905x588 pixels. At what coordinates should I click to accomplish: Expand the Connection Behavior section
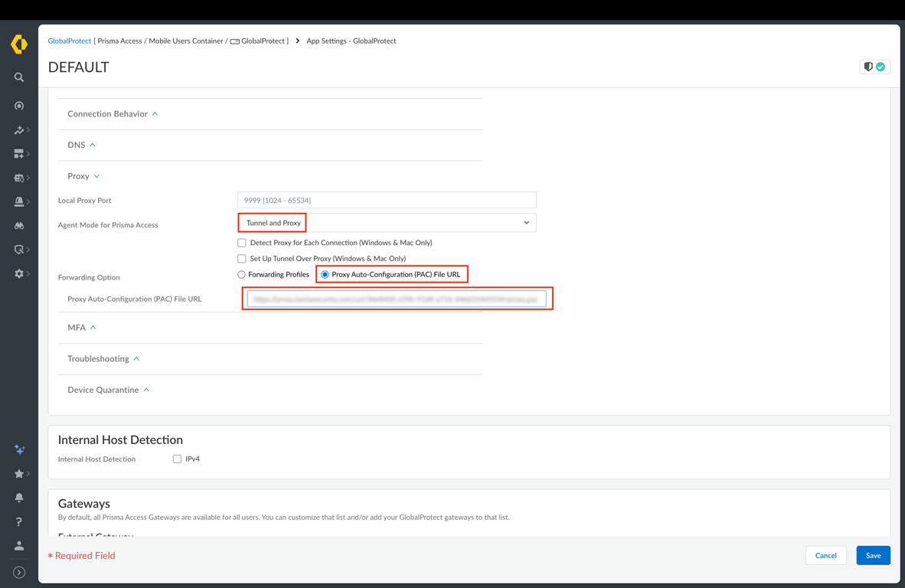point(113,113)
